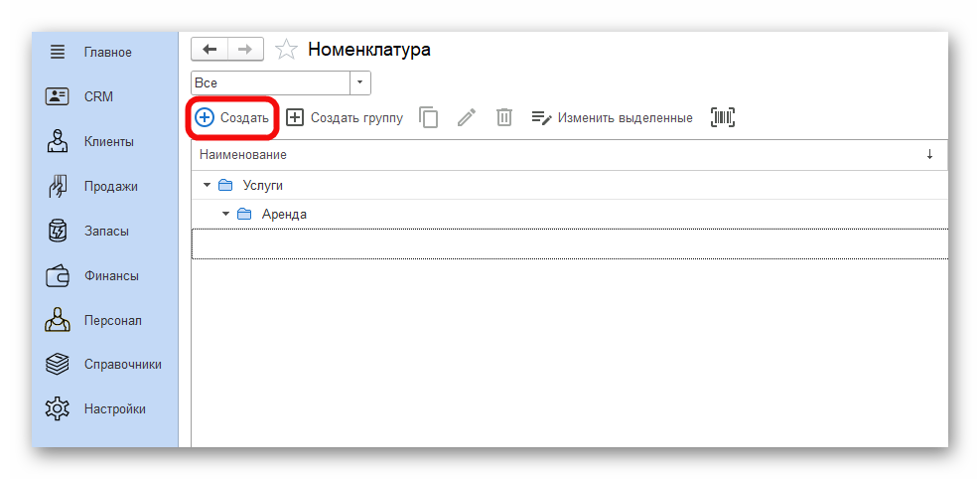The height and width of the screenshot is (479, 980).
Task: Open the Настройки section
Action: click(x=115, y=409)
